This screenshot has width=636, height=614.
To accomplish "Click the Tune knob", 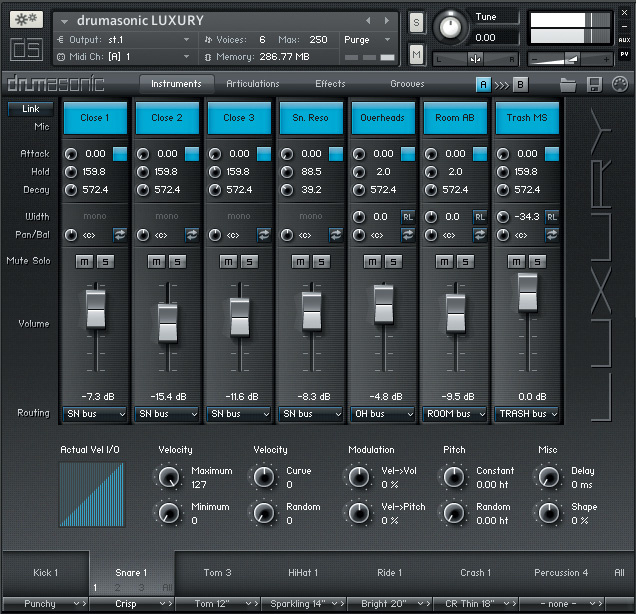I will tap(450, 27).
